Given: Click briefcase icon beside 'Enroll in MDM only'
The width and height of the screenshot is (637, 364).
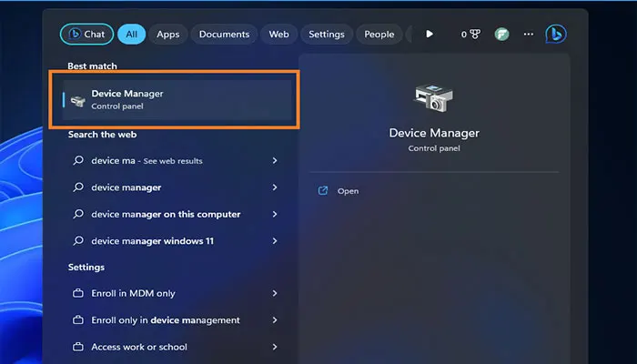Looking at the screenshot, I should 78,293.
